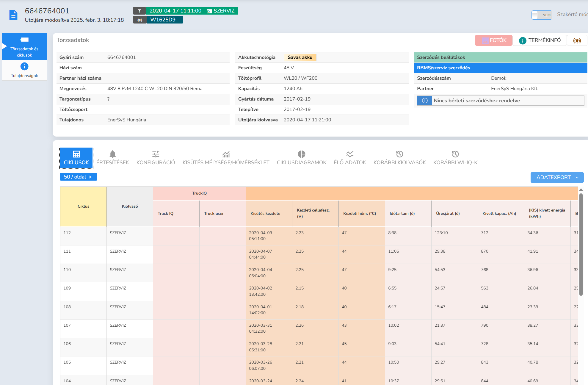Open Tulajdonságok info icon in sidebar
This screenshot has height=385, width=588.
(x=24, y=66)
